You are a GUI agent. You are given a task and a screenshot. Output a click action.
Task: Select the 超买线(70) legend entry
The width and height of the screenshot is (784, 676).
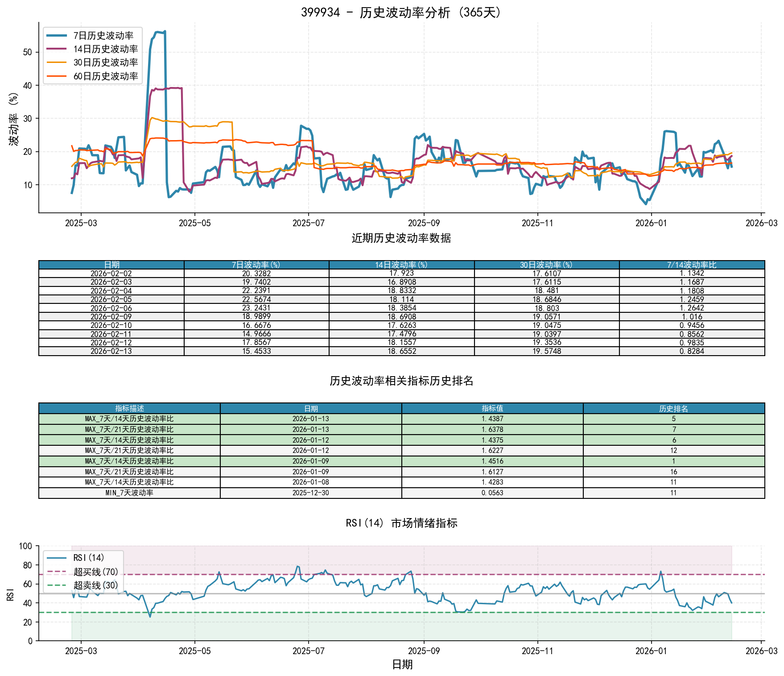(95, 572)
